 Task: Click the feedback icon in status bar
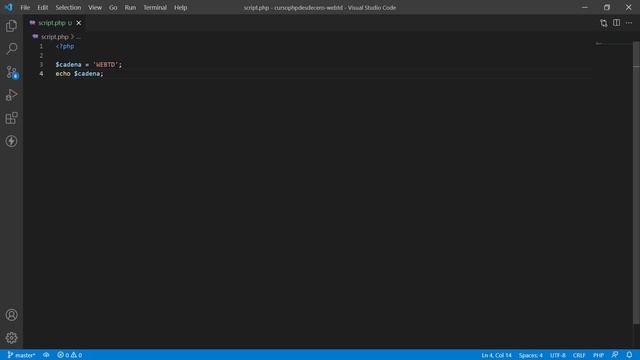pos(615,355)
